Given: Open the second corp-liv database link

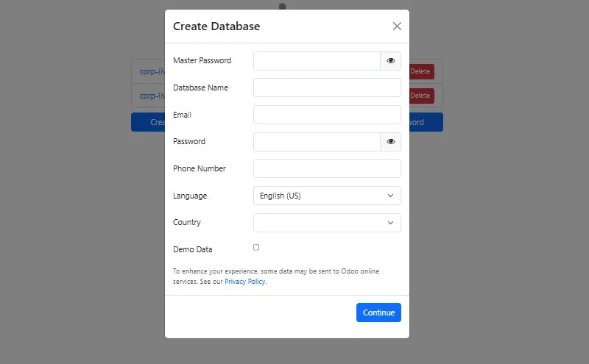Looking at the screenshot, I should 152,96.
